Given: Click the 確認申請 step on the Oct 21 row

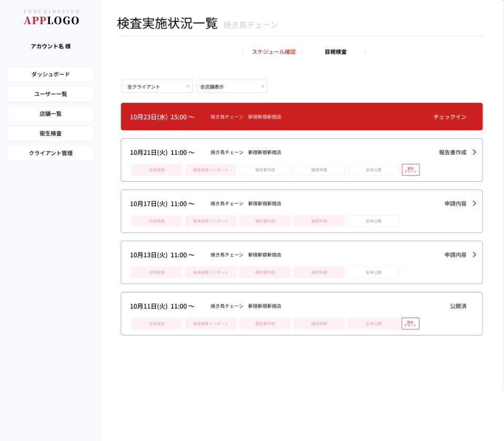Looking at the screenshot, I should pos(319,170).
